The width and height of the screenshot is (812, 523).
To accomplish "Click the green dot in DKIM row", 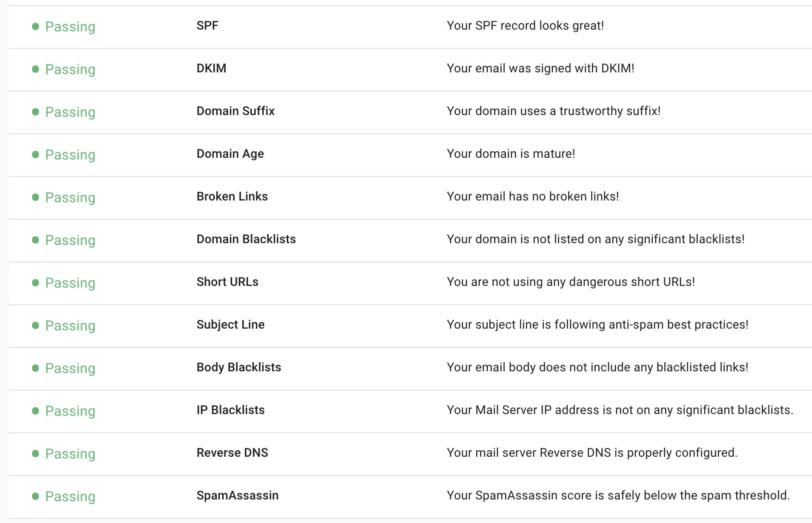I will 36,69.
